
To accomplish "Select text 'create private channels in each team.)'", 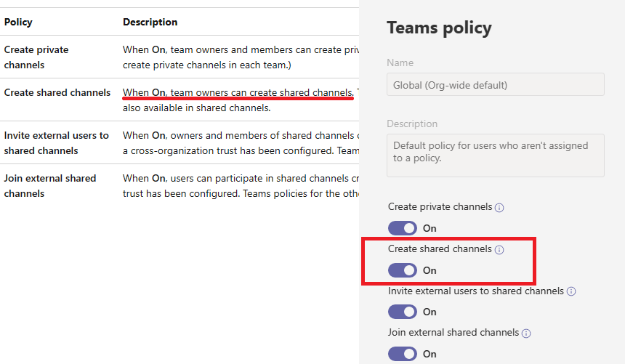I will pyautogui.click(x=207, y=65).
